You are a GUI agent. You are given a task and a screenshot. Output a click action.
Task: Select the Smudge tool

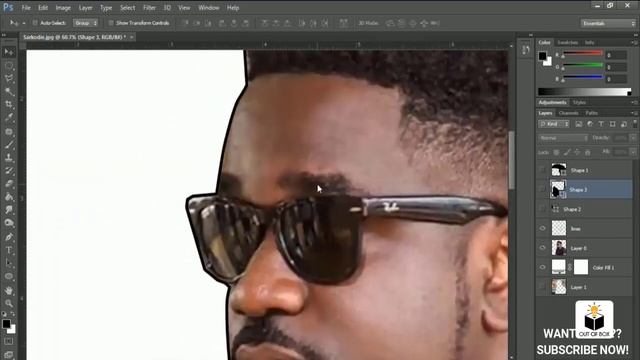(9, 210)
